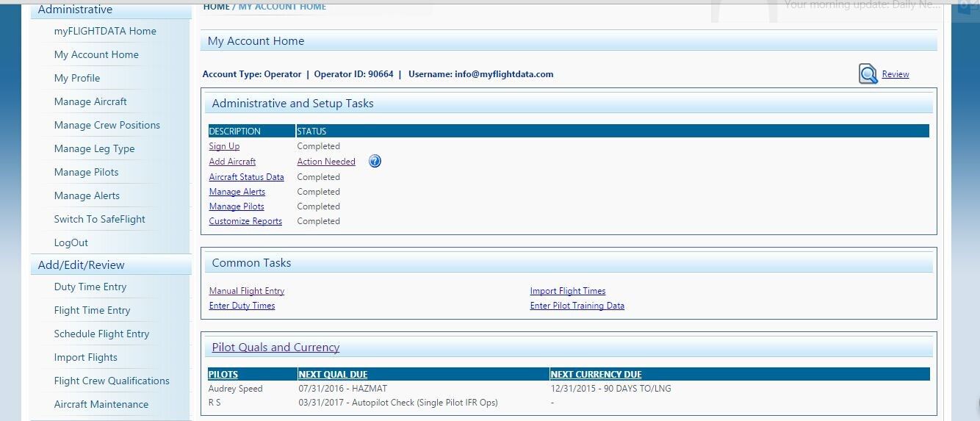
Task: Click the Username info@myflightdata.com text
Action: [x=480, y=74]
